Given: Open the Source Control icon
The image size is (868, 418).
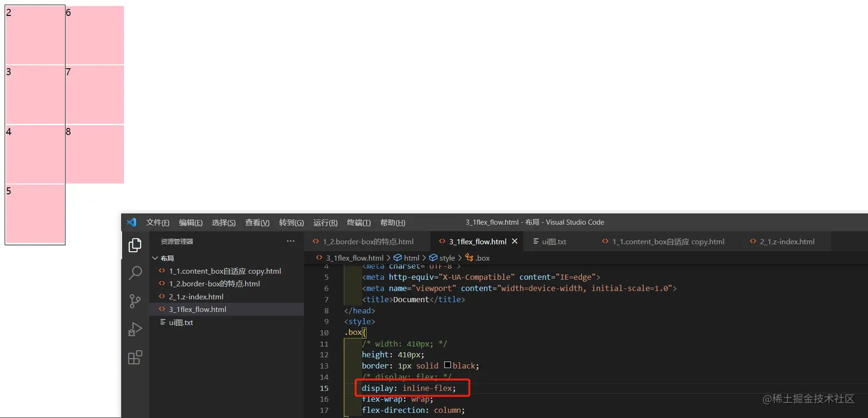Looking at the screenshot, I should click(x=135, y=301).
